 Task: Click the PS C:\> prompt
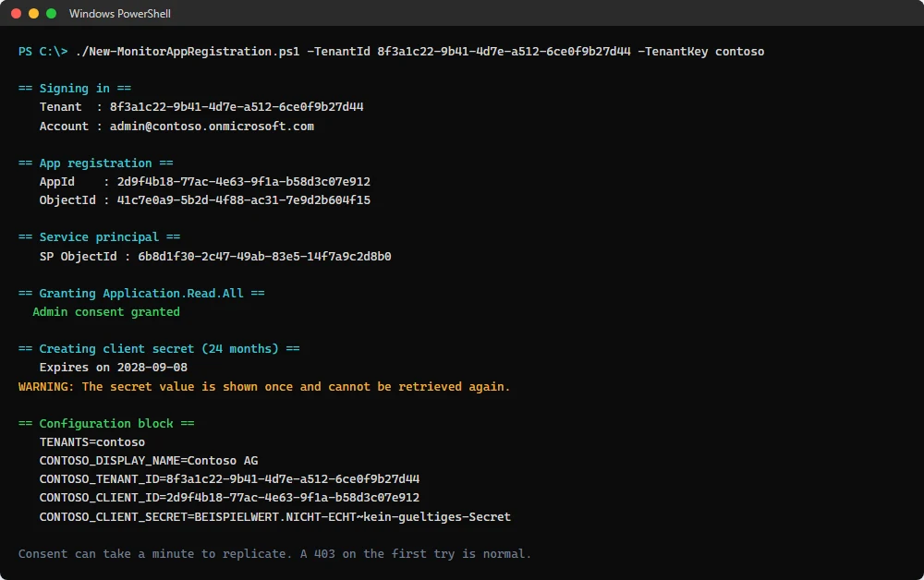click(43, 51)
